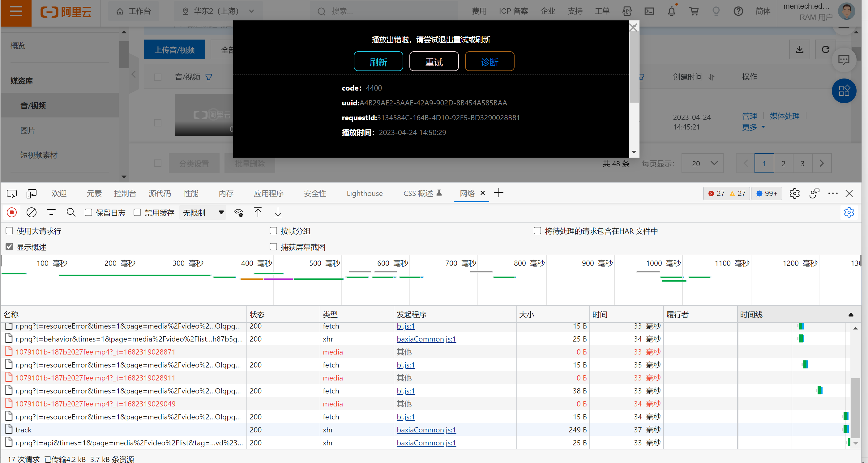Screen dimensions: 868x463
Task: Click the Aliyun logo
Action: click(66, 12)
